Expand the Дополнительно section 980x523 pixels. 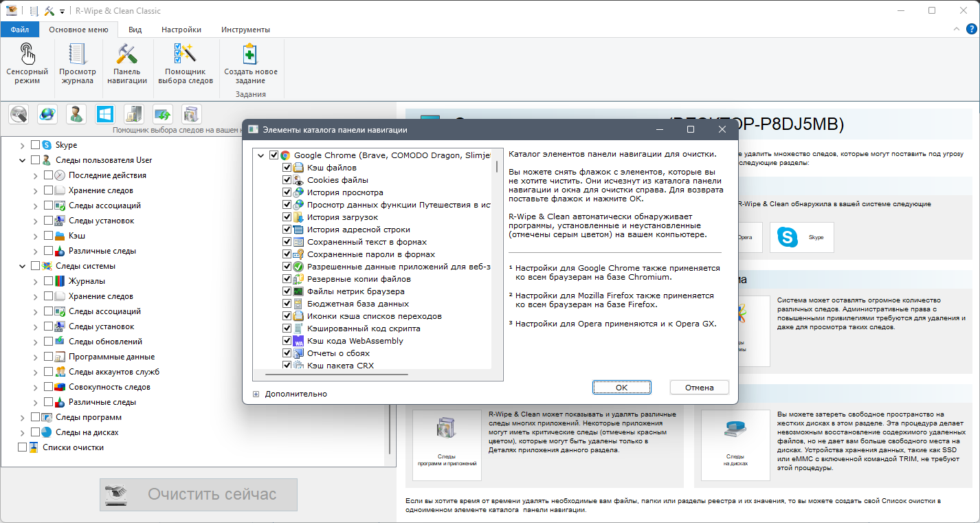[256, 394]
